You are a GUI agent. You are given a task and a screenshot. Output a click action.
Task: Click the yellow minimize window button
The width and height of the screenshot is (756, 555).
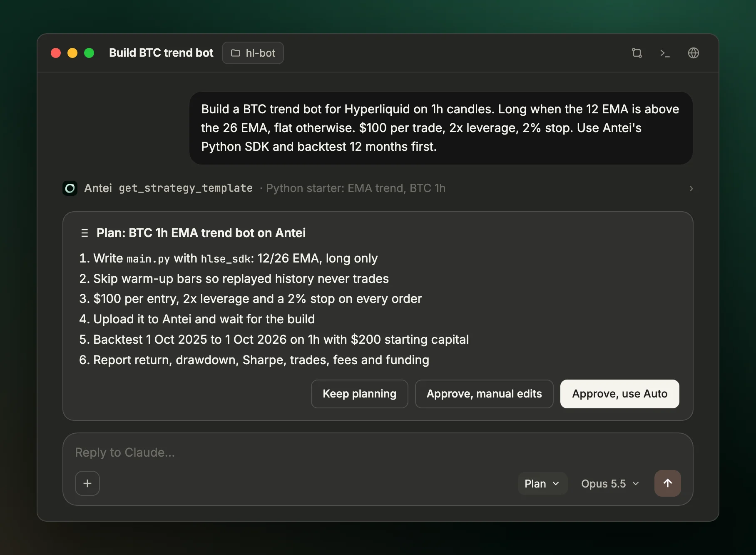click(x=72, y=53)
